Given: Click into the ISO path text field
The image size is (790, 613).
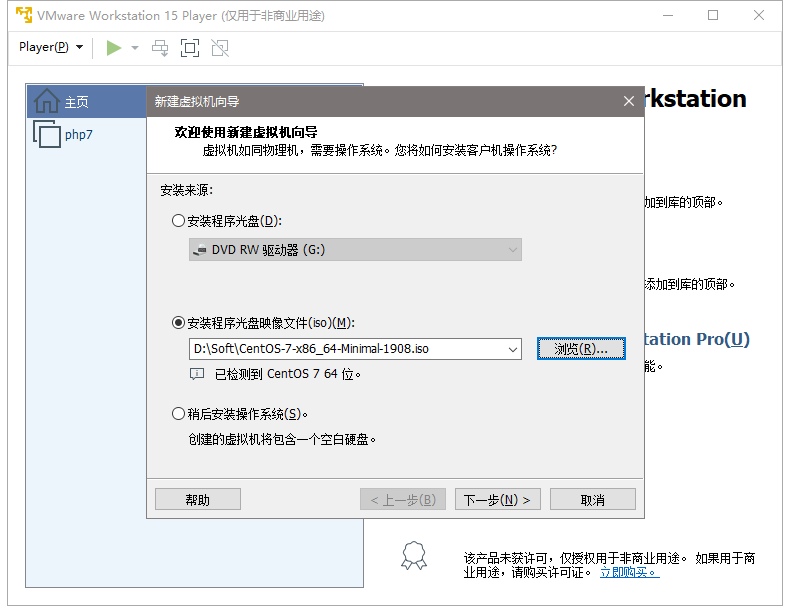Looking at the screenshot, I should tap(346, 349).
